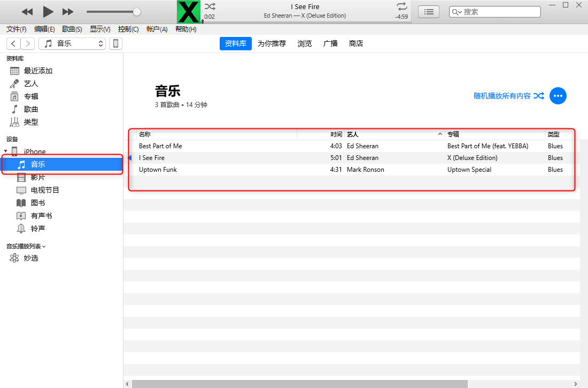Open the 歌曲(S) menu
The height and width of the screenshot is (388, 588).
pos(72,29)
